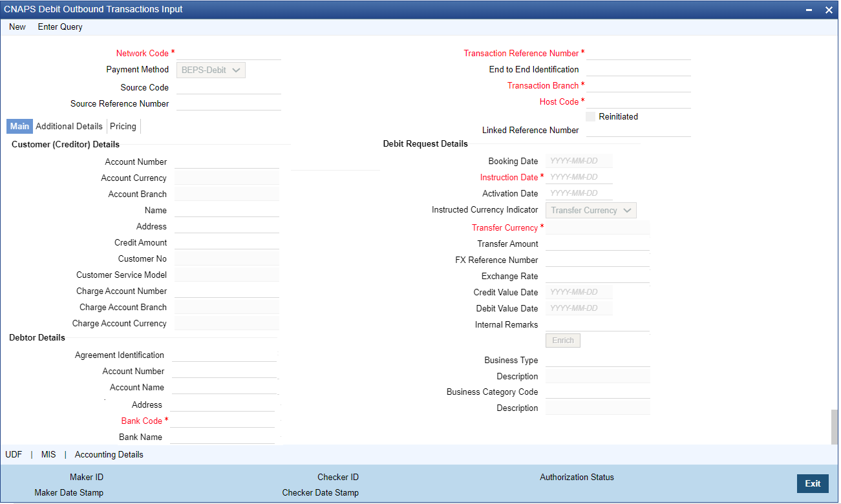Open the MIS link
This screenshot has width=841, height=504.
coord(48,454)
